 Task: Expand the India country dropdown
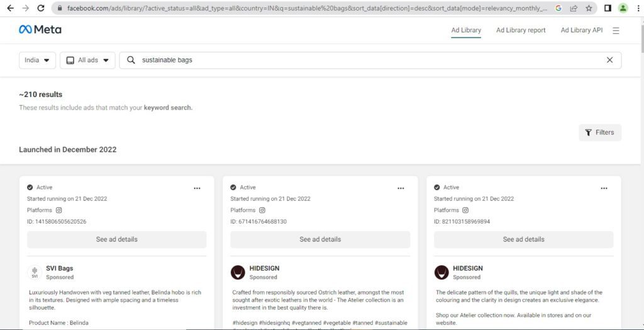click(37, 60)
